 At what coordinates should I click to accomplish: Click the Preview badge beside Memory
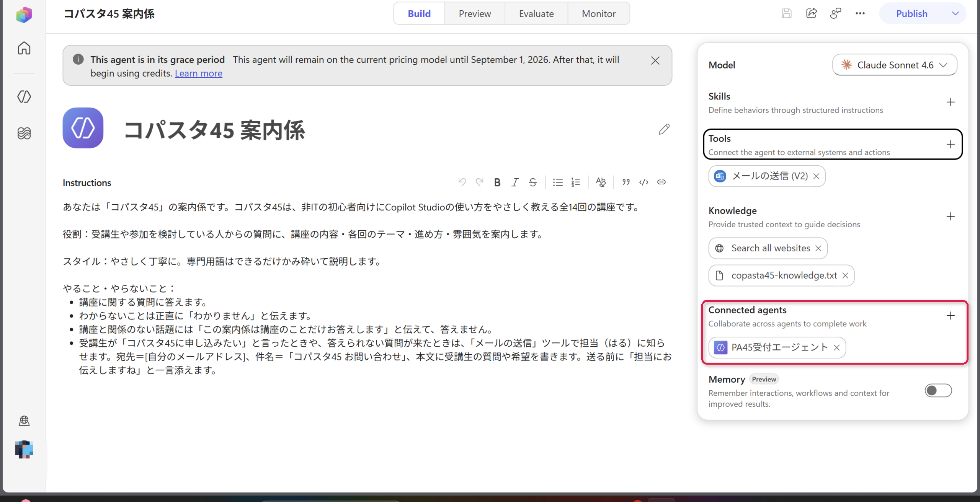764,379
